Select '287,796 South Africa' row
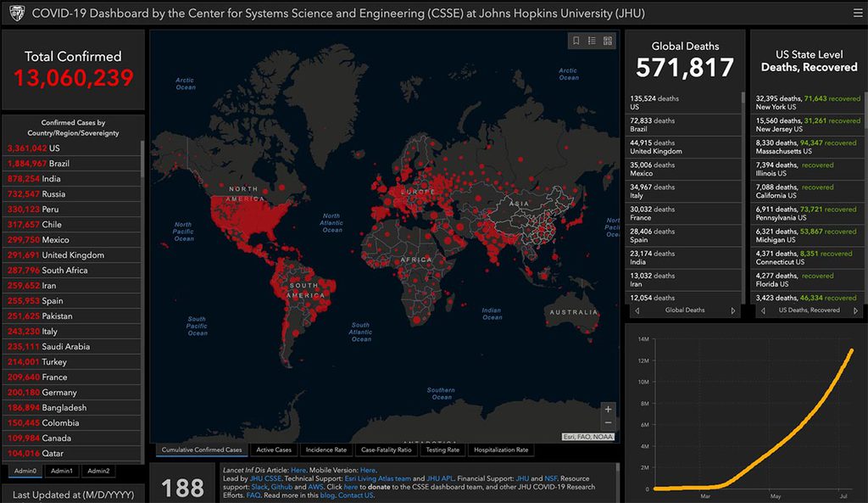This screenshot has width=868, height=503. (x=71, y=271)
